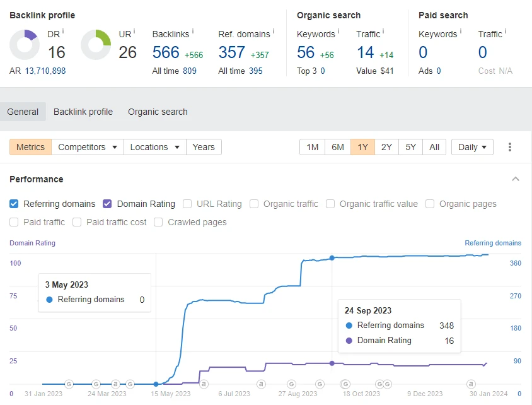Select the Metrics view button
The width and height of the screenshot is (532, 405).
tap(30, 147)
